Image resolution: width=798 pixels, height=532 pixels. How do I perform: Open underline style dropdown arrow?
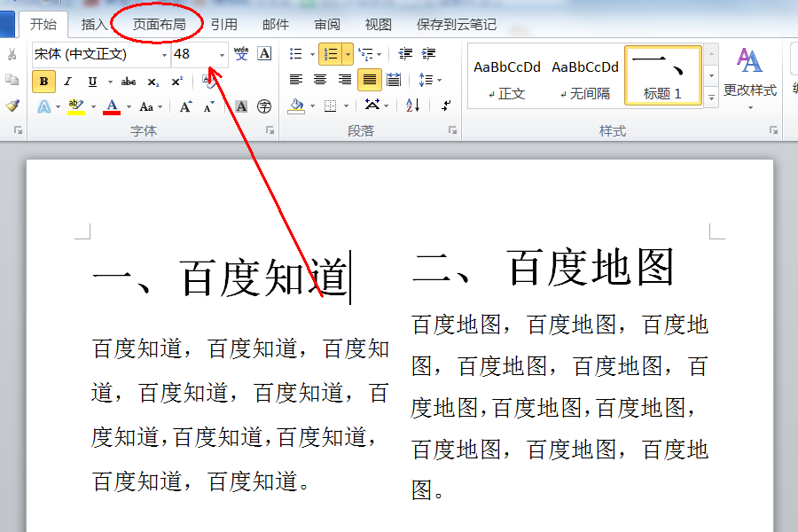point(110,82)
